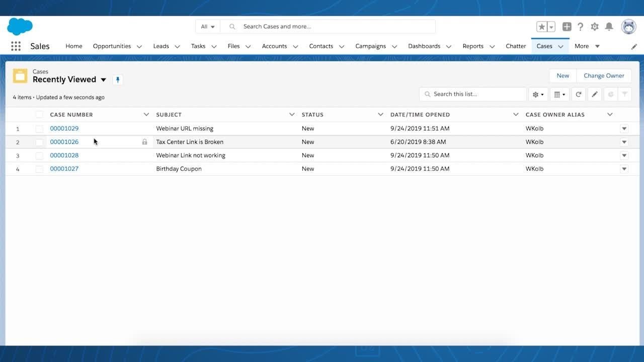Open the Dashboards tab
This screenshot has width=644, height=362.
tap(424, 46)
